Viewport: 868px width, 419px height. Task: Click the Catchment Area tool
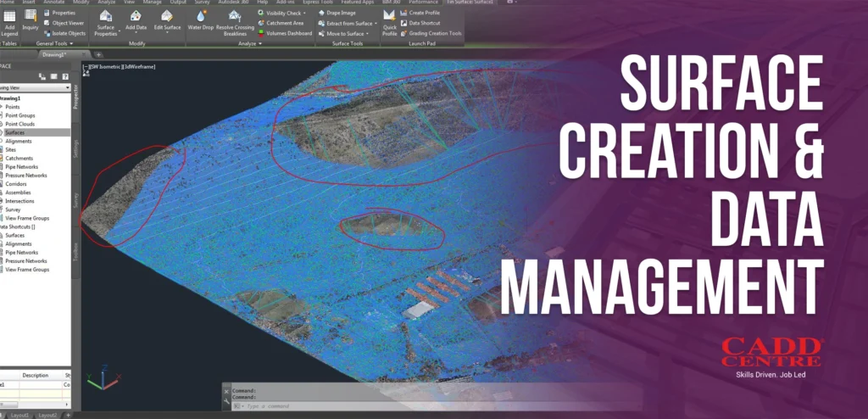pyautogui.click(x=284, y=23)
